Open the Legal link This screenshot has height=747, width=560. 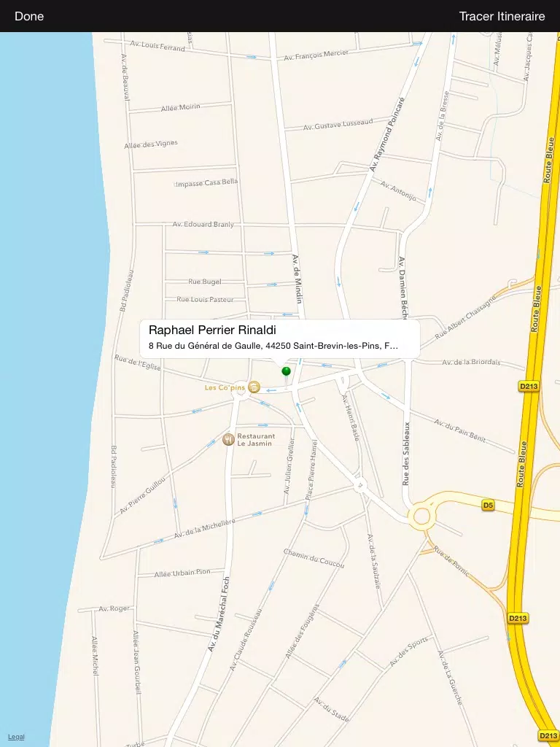coord(16,737)
